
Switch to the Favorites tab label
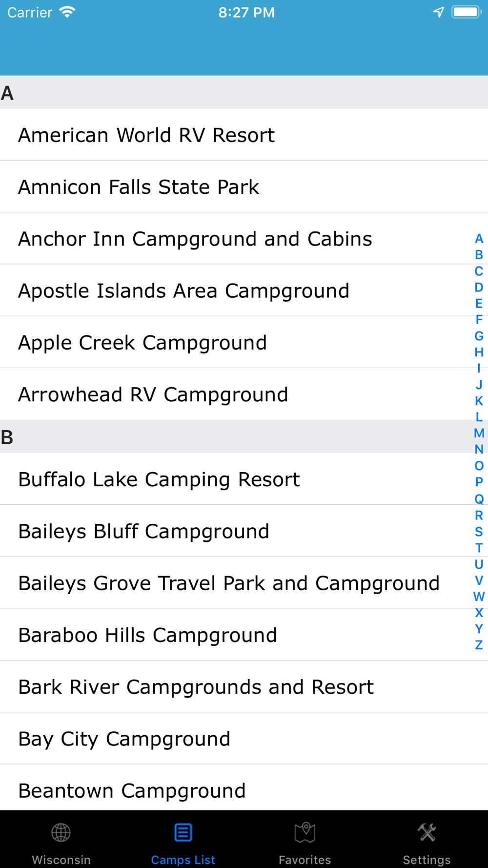coord(305,860)
